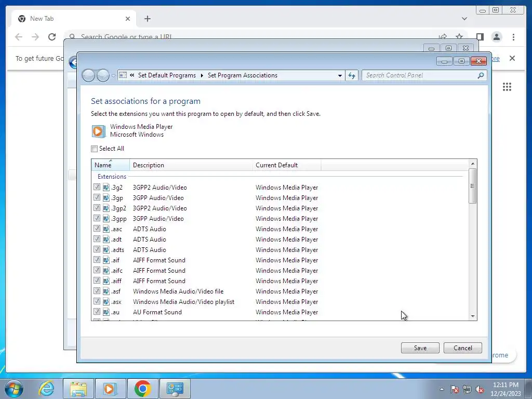Open Chrome's three-dot menu
The image size is (532, 399).
coord(513,37)
